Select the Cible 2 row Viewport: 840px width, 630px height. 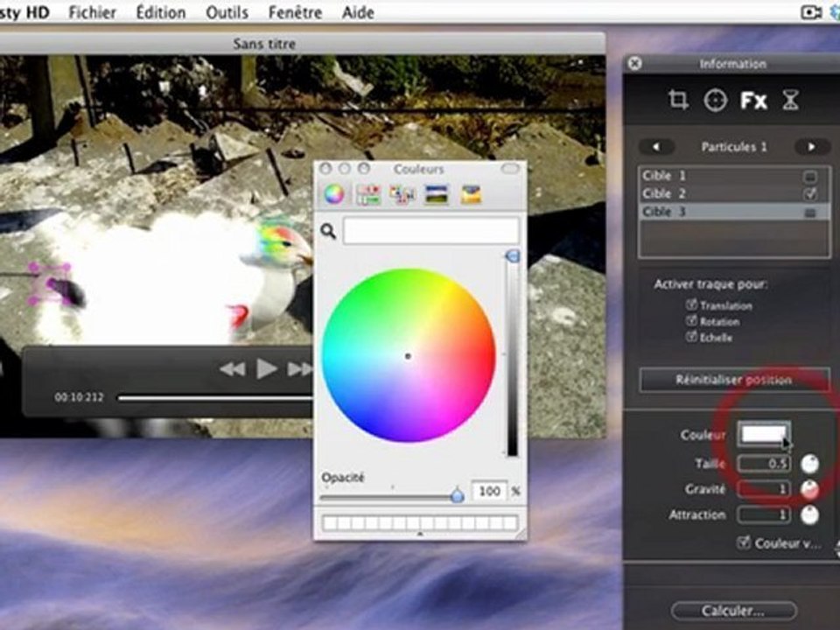[734, 194]
